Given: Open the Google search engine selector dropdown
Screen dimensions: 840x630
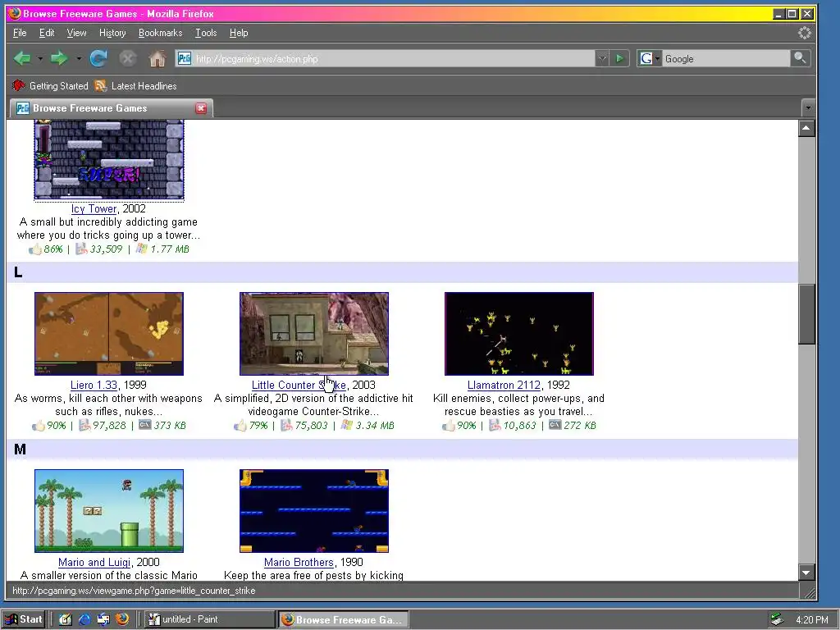Looking at the screenshot, I should click(657, 58).
